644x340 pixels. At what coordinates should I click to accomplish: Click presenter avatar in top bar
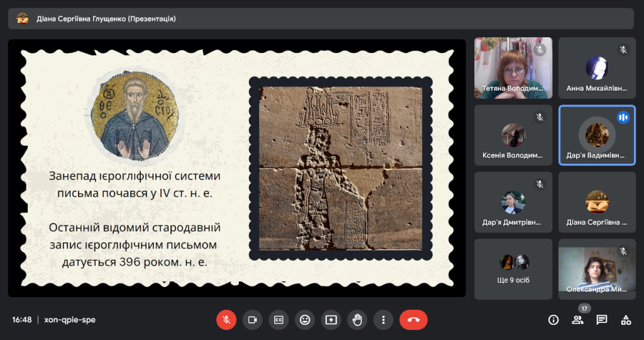tap(23, 18)
